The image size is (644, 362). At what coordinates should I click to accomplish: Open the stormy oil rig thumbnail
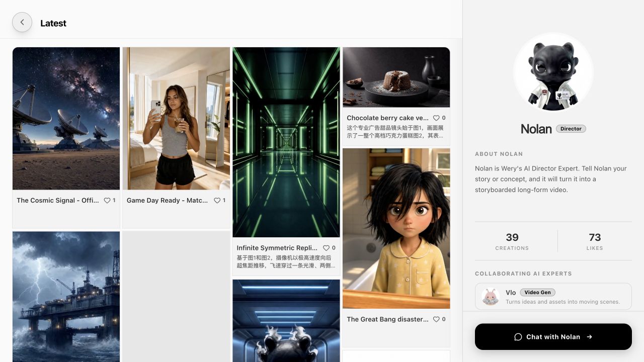[66, 297]
